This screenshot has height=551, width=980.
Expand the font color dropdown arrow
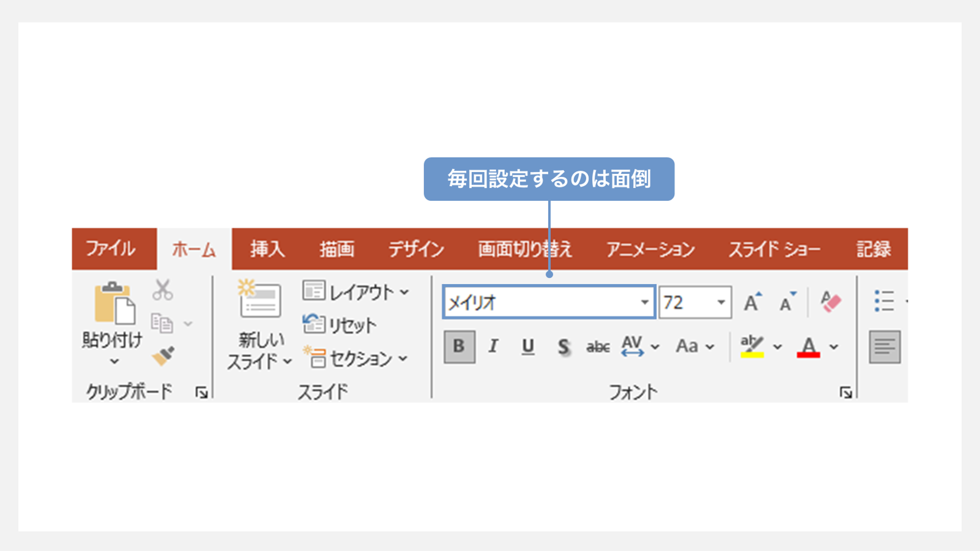point(834,347)
